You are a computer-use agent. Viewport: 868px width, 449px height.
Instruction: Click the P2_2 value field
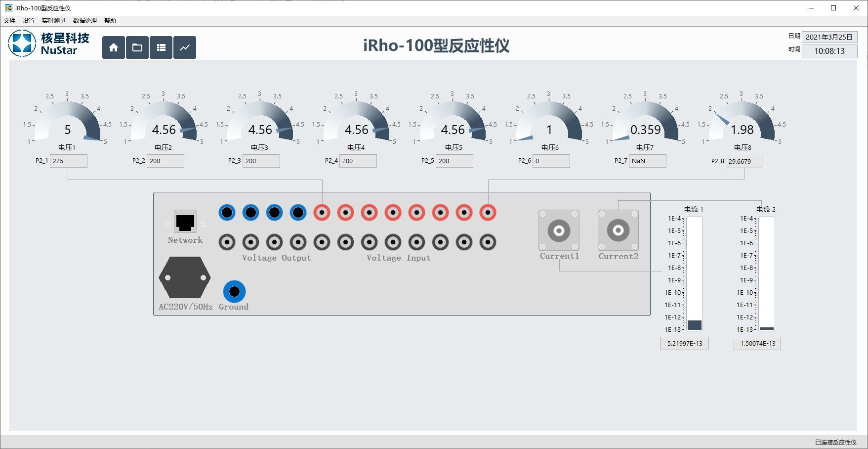(x=165, y=161)
